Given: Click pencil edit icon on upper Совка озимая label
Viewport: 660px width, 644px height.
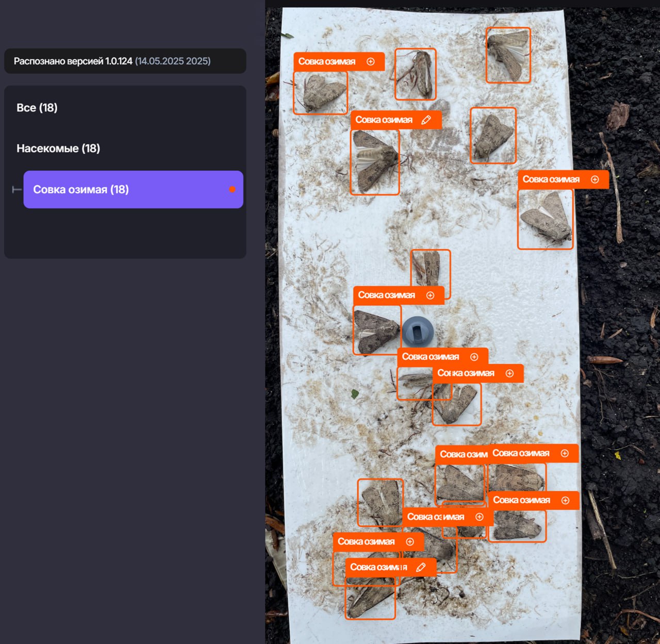Looking at the screenshot, I should click(426, 120).
